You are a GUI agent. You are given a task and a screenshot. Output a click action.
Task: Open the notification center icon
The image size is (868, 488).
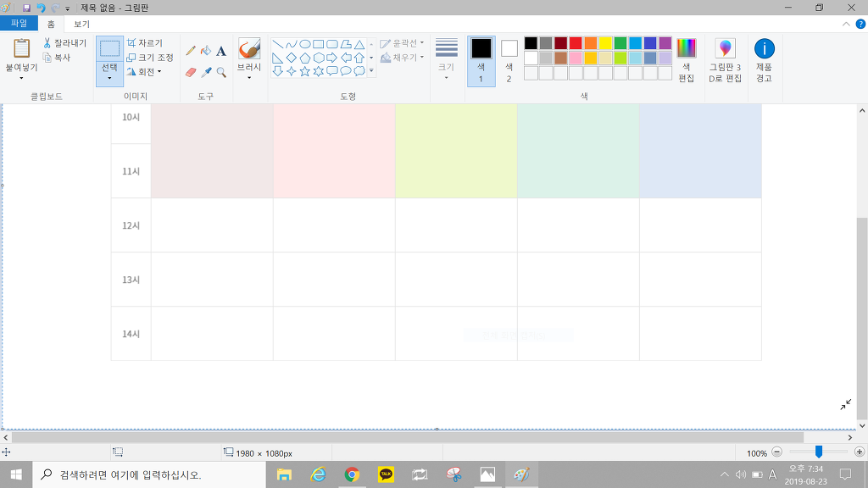pos(845,474)
